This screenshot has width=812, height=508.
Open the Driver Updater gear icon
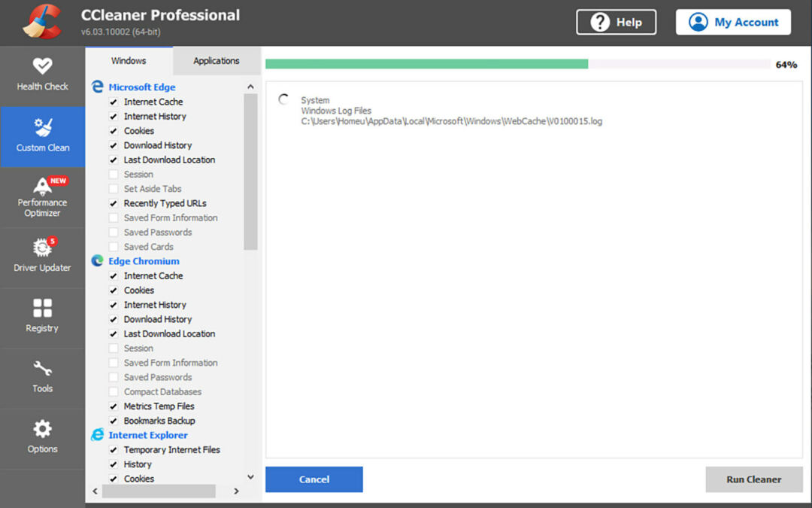(42, 248)
